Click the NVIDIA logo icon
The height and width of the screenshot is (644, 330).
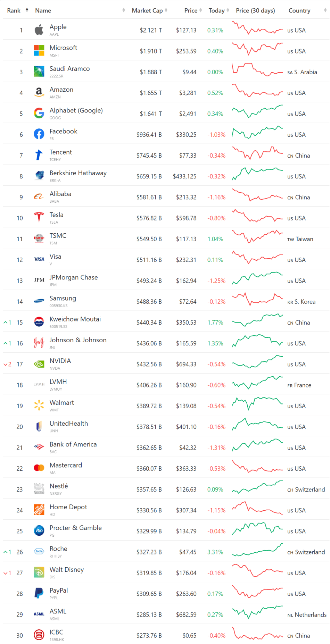tap(39, 364)
